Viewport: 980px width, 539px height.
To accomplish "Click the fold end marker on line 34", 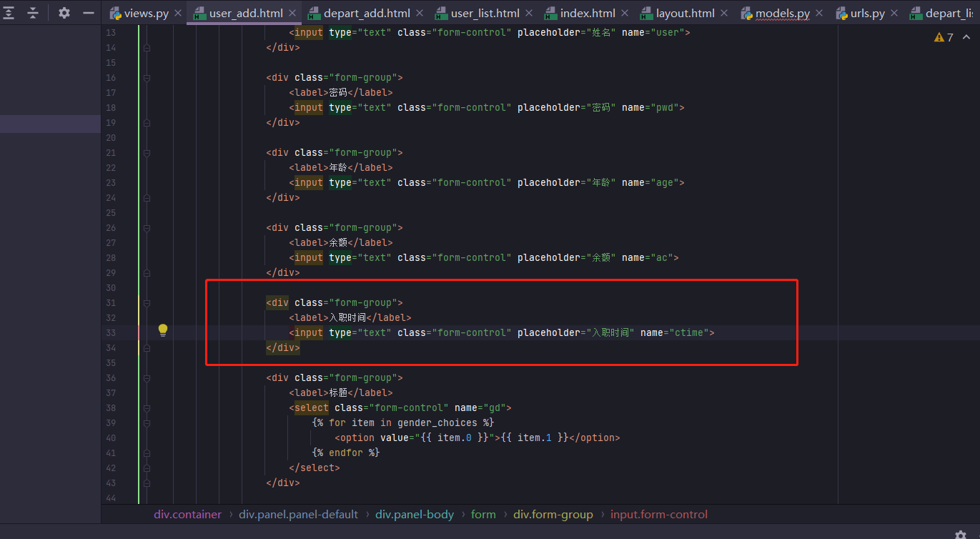I will (147, 347).
